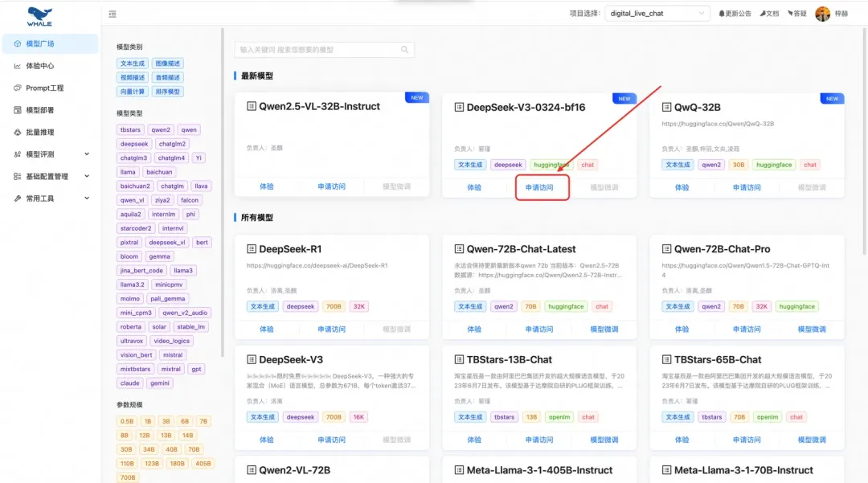
Task: Filter by 405B parameter size
Action: (203, 464)
